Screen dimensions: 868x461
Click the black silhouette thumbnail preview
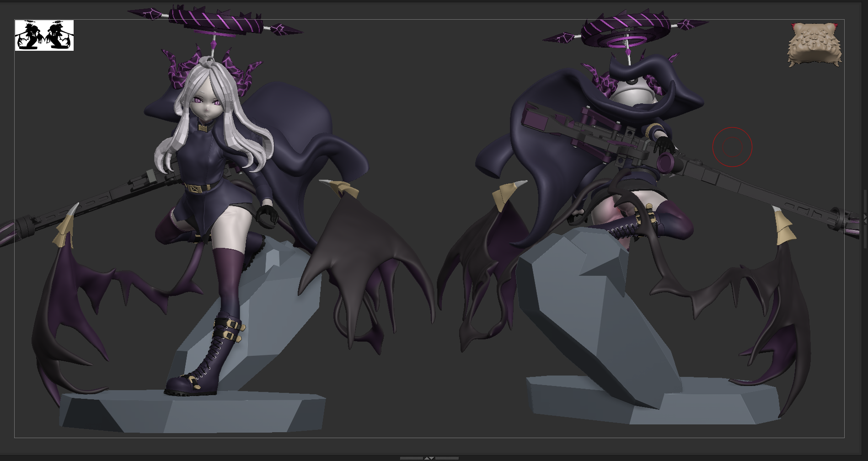[44, 35]
